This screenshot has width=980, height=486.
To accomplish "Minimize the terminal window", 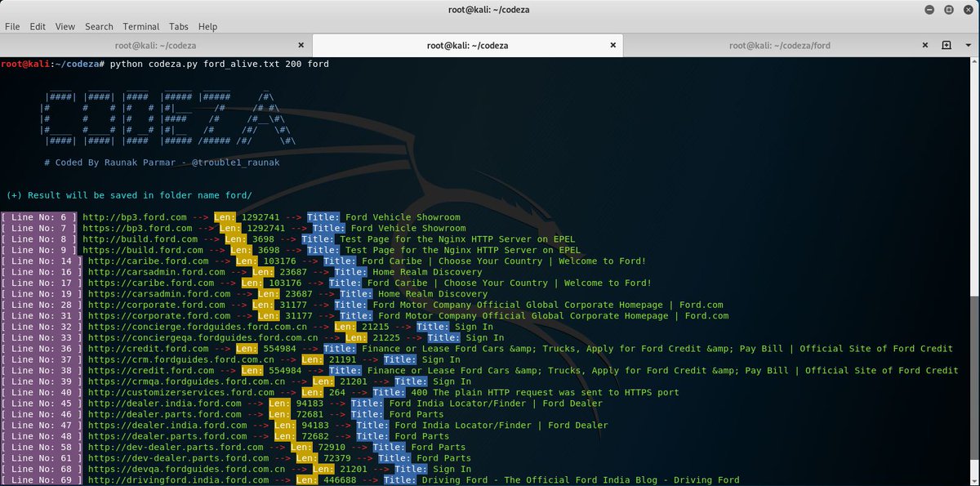I will [931, 9].
